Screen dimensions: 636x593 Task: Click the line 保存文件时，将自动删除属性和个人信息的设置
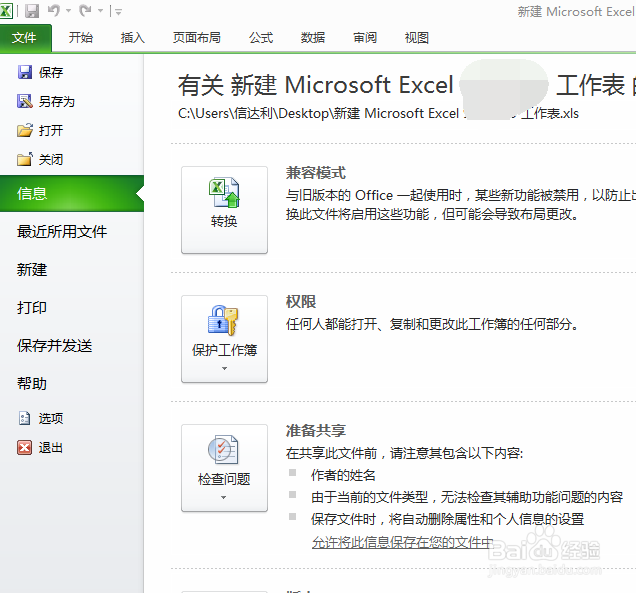click(447, 519)
